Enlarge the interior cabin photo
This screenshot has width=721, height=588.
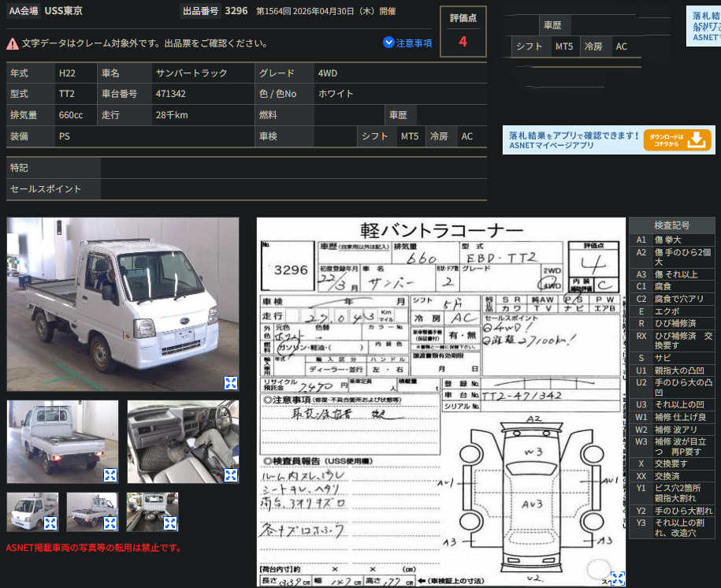[231, 474]
